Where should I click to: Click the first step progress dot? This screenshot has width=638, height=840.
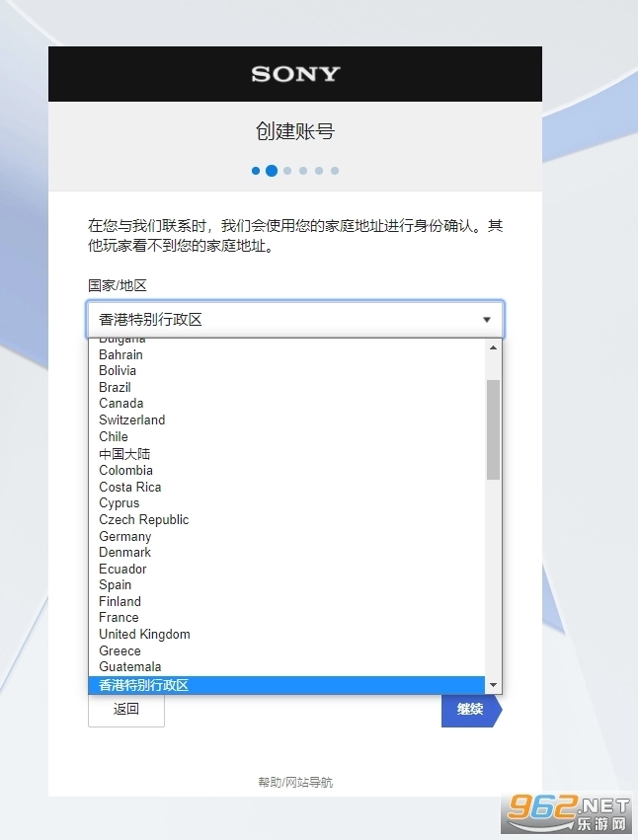click(256, 171)
